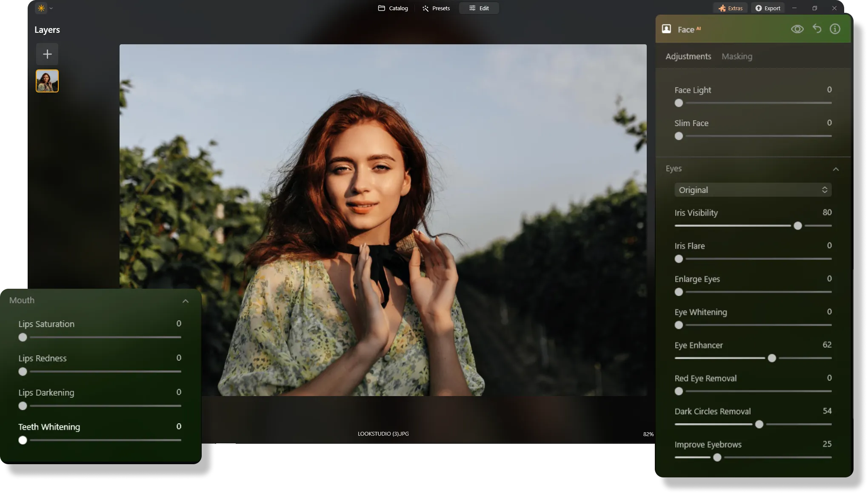Reset Face AI with undo arrow icon
Image resolution: width=868 pixels, height=494 pixels.
click(817, 29)
